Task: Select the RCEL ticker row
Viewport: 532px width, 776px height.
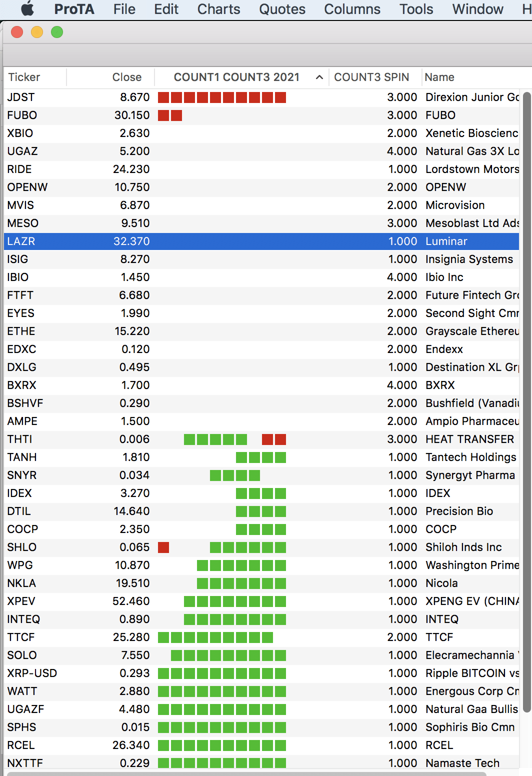Action: 261,745
